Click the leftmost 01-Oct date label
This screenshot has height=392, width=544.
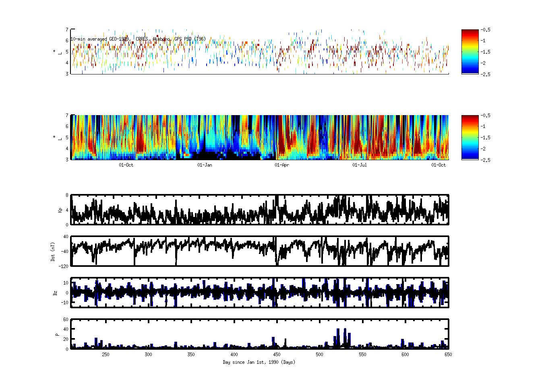(x=126, y=165)
